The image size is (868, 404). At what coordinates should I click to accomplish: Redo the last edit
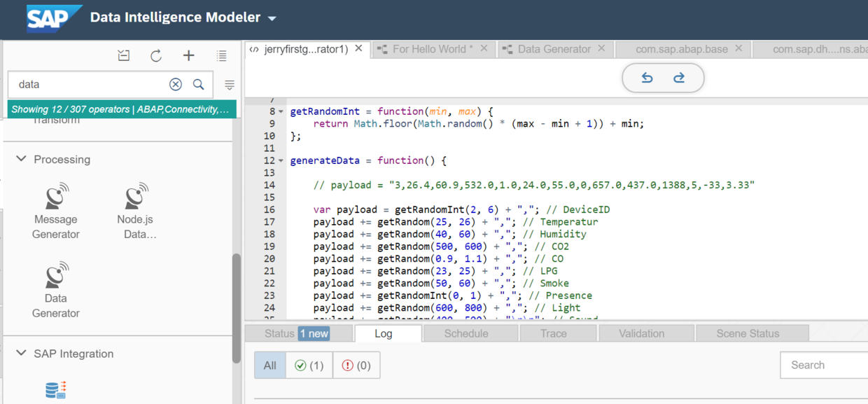click(679, 78)
